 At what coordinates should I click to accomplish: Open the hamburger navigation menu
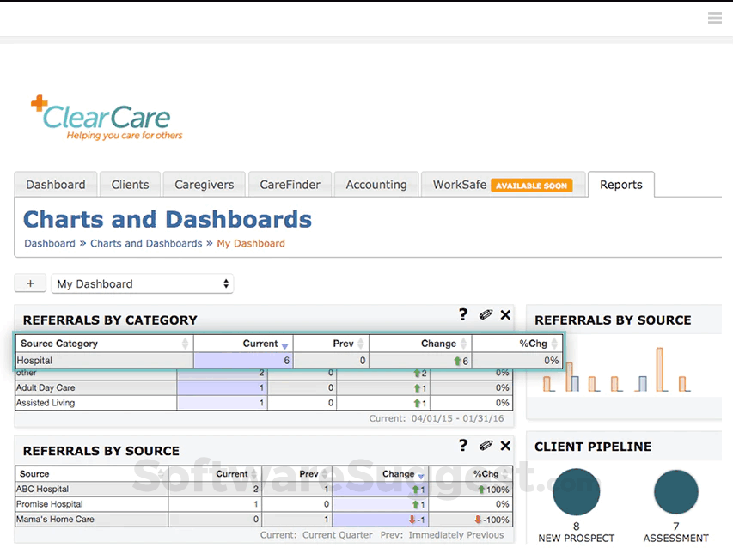tap(714, 18)
